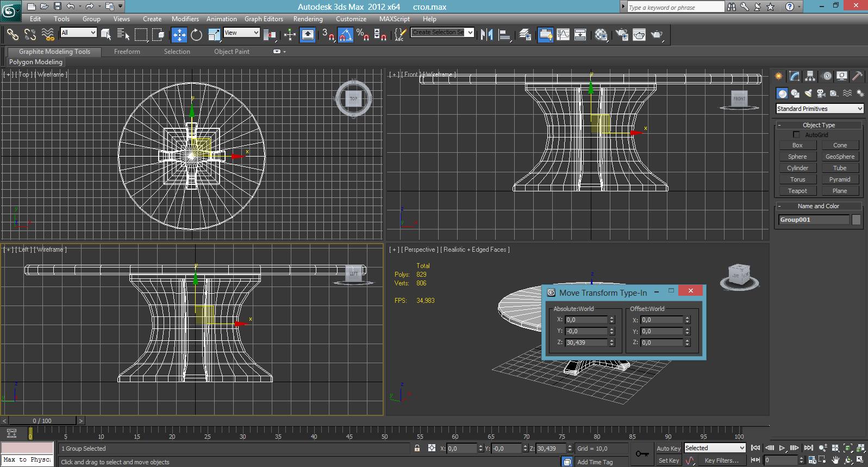868x467 pixels.
Task: Enable the AutoGrid checkbox
Action: point(797,134)
